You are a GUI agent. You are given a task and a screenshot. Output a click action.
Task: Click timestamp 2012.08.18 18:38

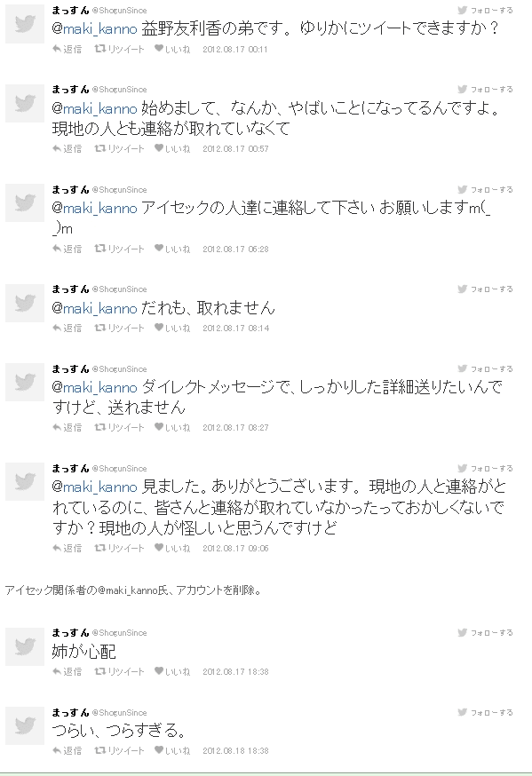235,751
